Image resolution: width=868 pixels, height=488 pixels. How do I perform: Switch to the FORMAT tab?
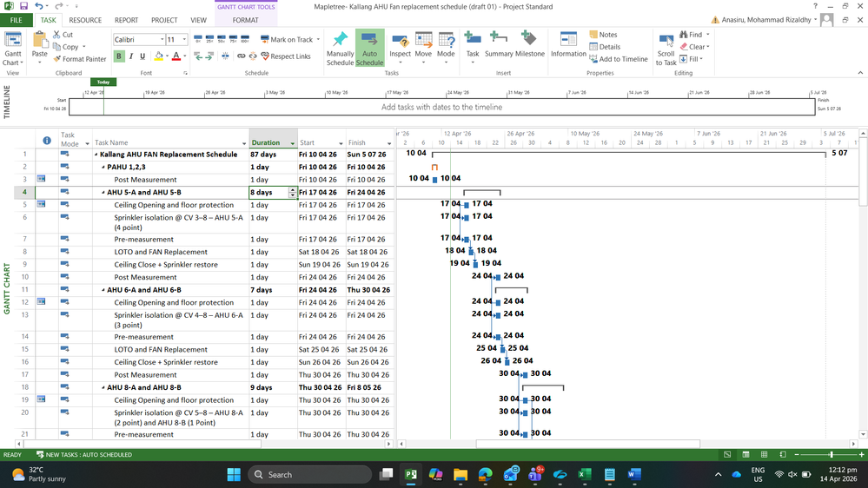click(245, 20)
